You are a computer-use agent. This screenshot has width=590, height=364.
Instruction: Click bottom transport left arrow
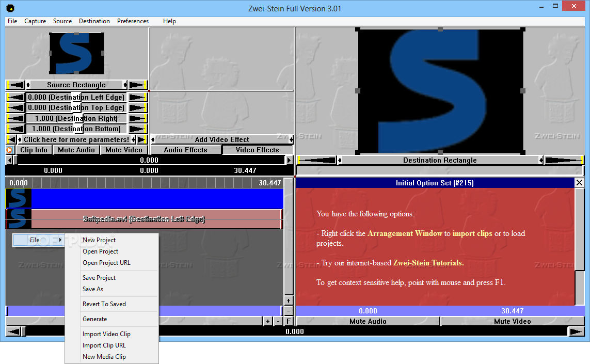coord(14,331)
